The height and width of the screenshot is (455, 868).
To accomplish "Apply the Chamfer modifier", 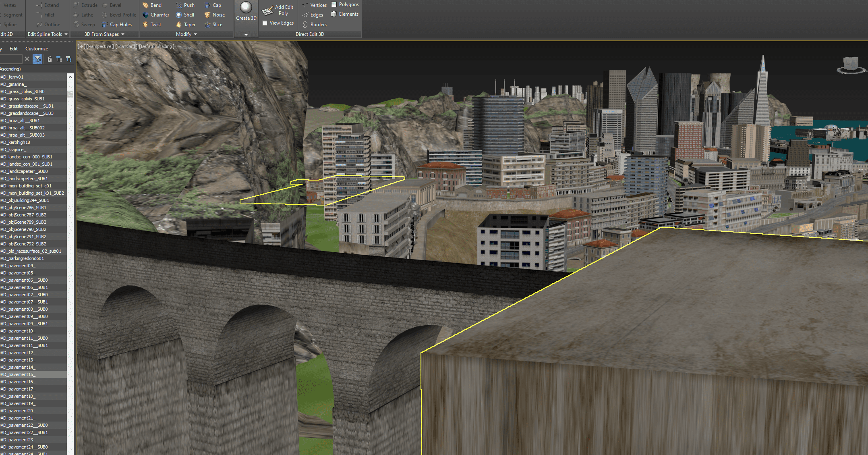I will [x=156, y=15].
